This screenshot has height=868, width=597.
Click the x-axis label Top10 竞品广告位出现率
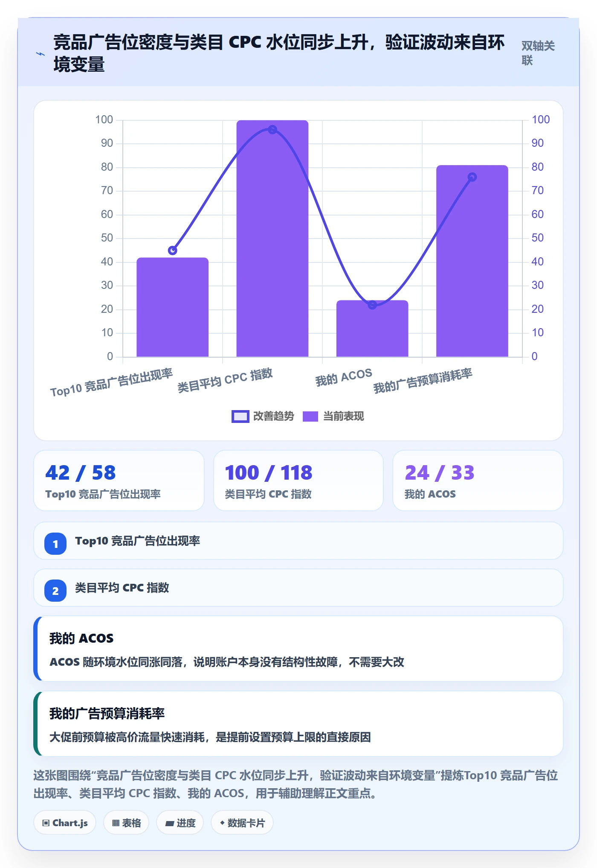pos(111,382)
